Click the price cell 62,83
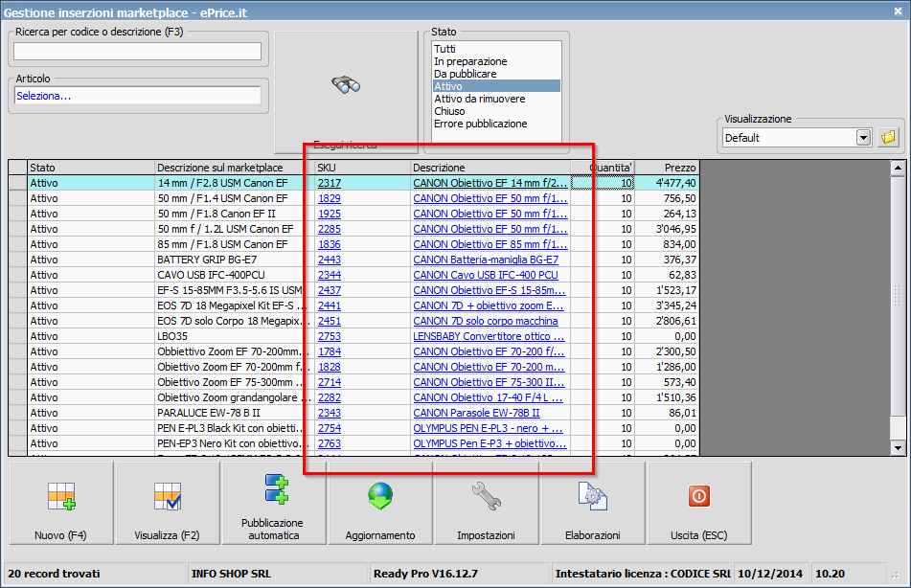Viewport: 911px width, 588px height. coord(667,275)
